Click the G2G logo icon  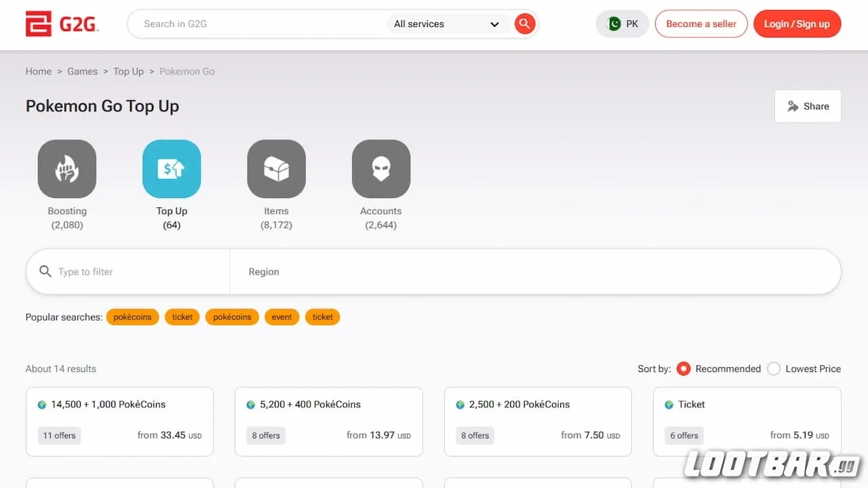pyautogui.click(x=39, y=24)
